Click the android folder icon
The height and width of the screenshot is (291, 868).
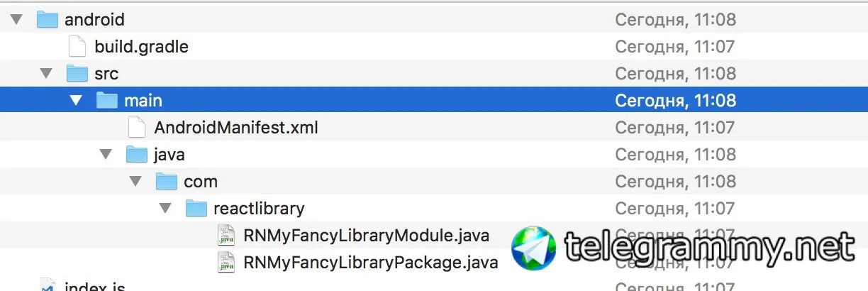pos(47,20)
